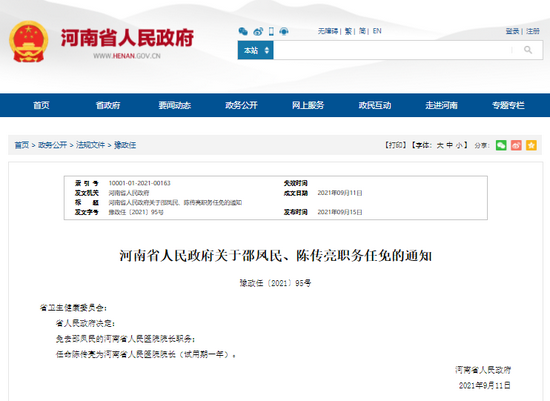Set font size to 中
The width and height of the screenshot is (550, 401).
click(449, 145)
